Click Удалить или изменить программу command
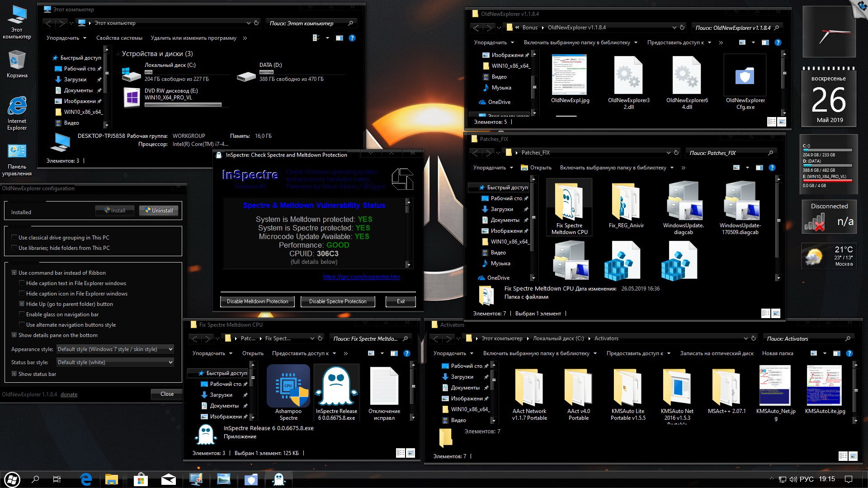 193,38
